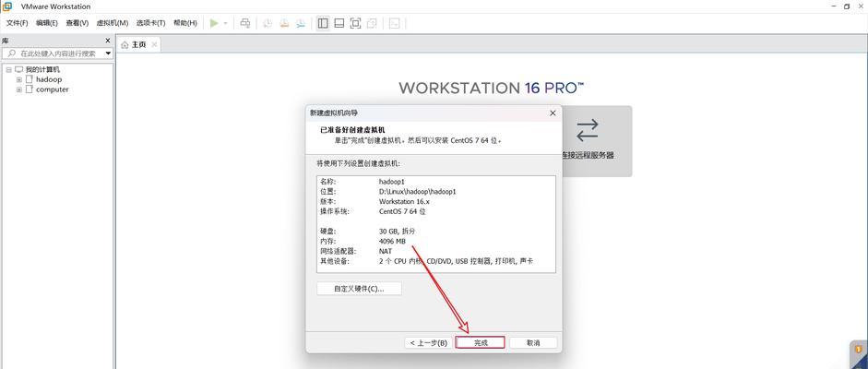The image size is (868, 369).
Task: Click the 我的计算机 monitor icon
Action: click(19, 70)
